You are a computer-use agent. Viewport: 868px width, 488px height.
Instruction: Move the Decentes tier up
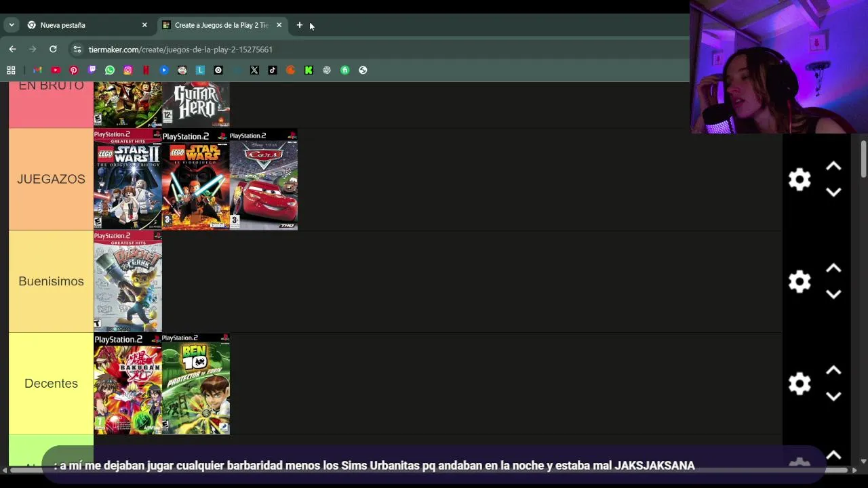(x=833, y=371)
